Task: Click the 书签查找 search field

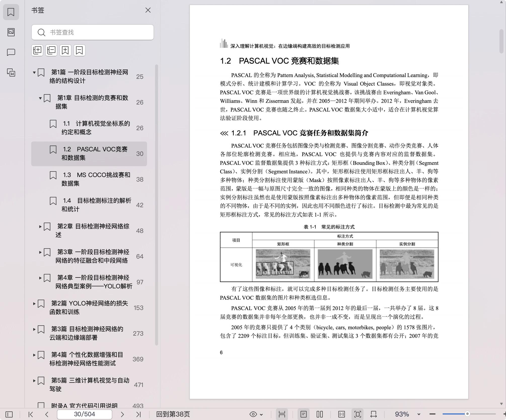Action: click(x=93, y=32)
